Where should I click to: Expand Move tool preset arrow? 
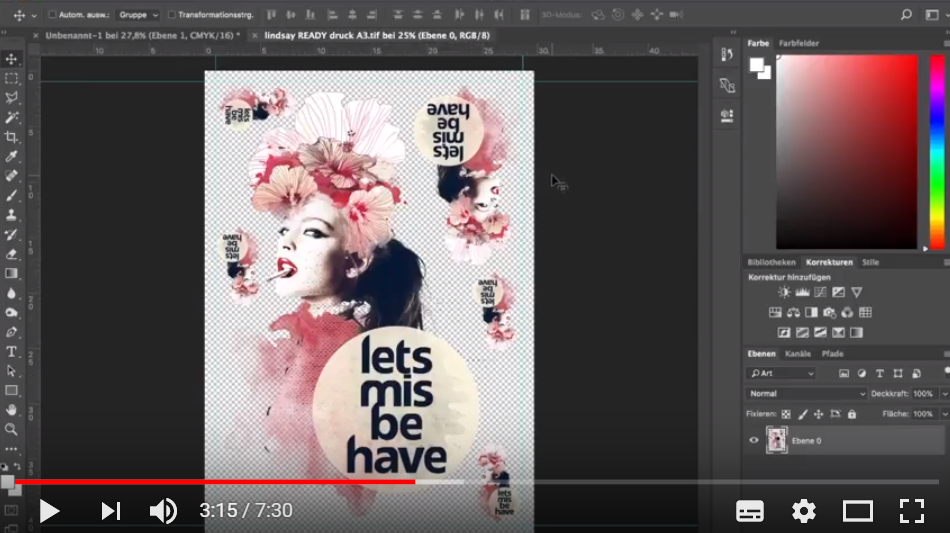[34, 15]
